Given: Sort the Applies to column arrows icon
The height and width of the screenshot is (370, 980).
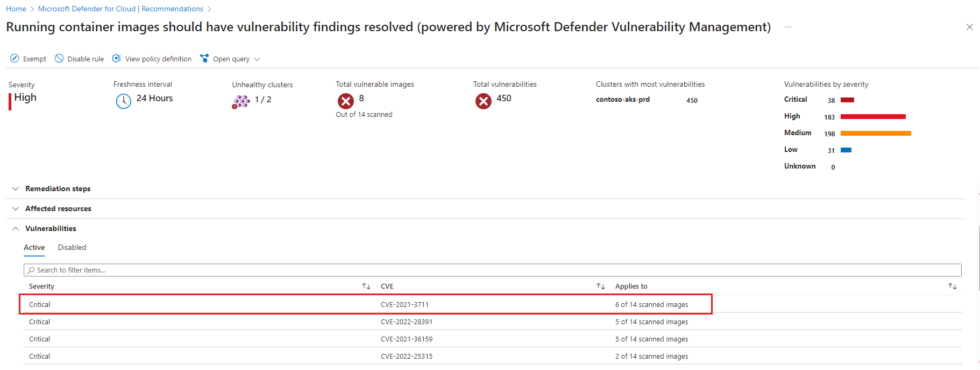Looking at the screenshot, I should 952,287.
